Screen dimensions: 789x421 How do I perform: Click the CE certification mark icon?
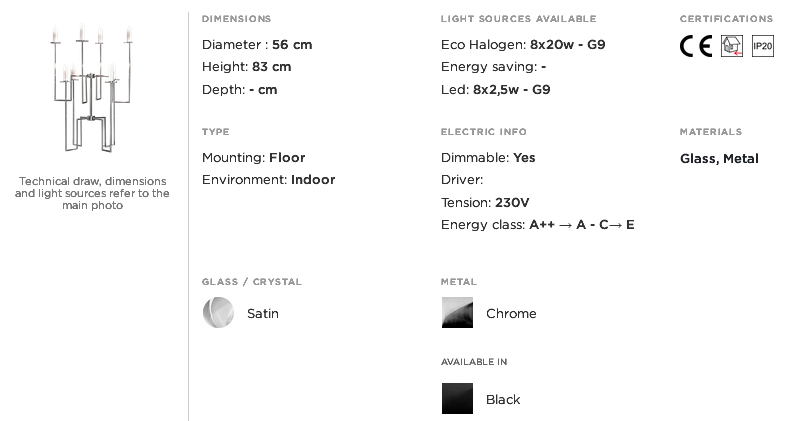[x=696, y=46]
